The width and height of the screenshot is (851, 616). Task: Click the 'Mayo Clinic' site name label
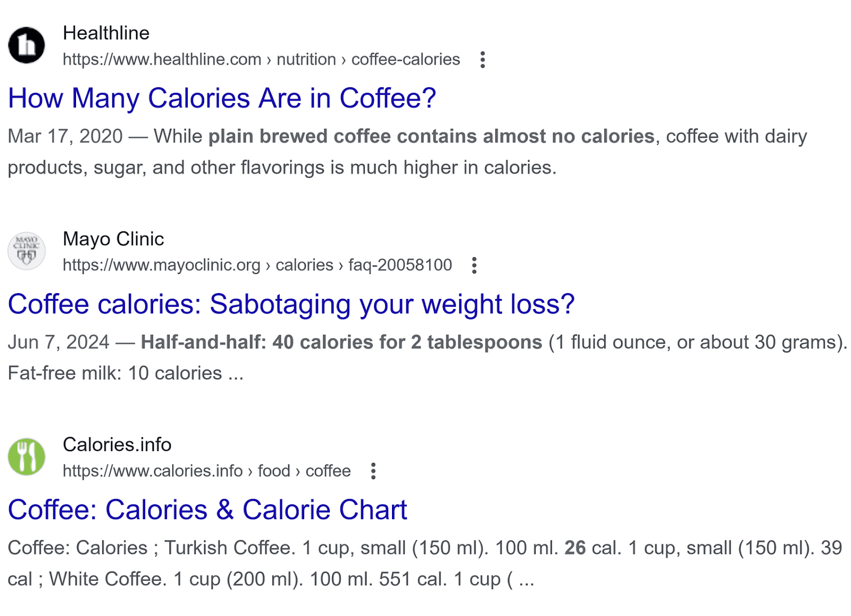tap(113, 239)
